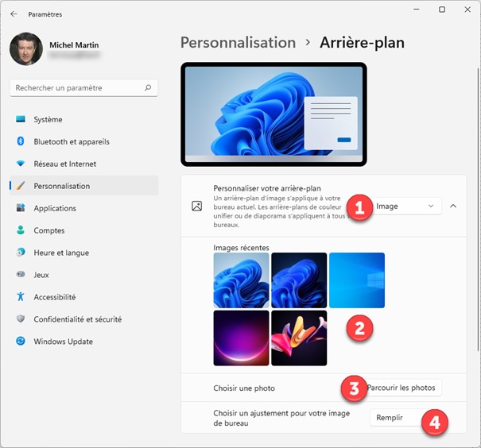Select the Windows 10 blue wallpaper thumbnail

[357, 280]
